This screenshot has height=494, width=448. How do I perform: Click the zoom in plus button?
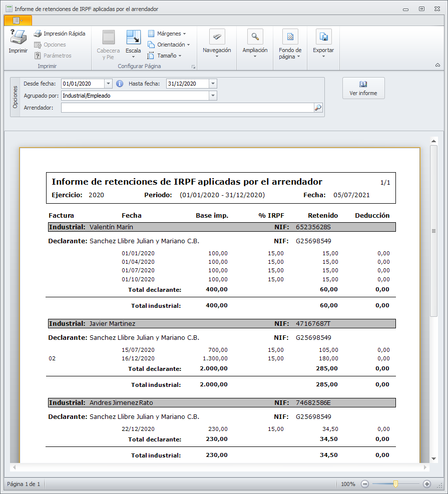[427, 484]
